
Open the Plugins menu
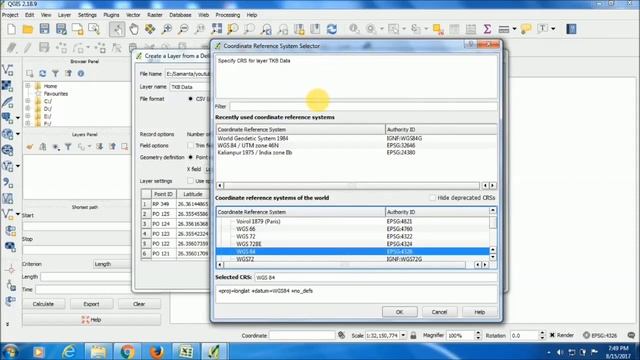[111, 15]
